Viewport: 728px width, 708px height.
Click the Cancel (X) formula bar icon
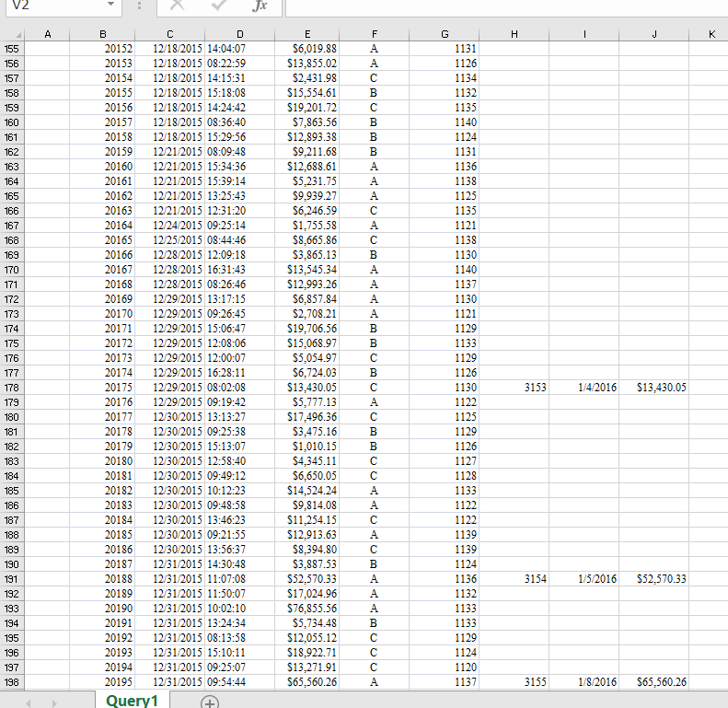[178, 6]
